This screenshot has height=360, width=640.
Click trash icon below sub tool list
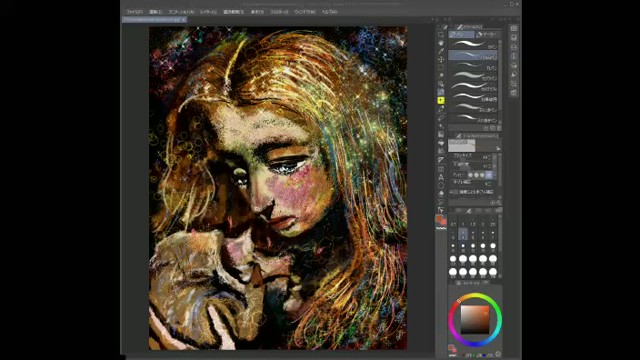(499, 128)
